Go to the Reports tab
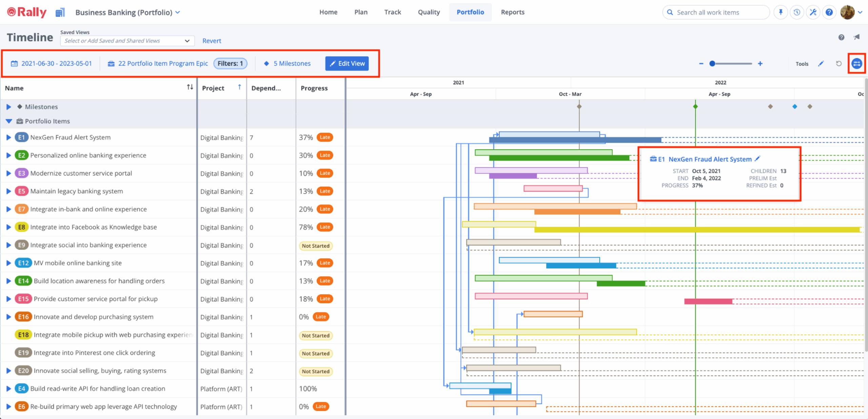This screenshot has width=868, height=419. [x=512, y=12]
